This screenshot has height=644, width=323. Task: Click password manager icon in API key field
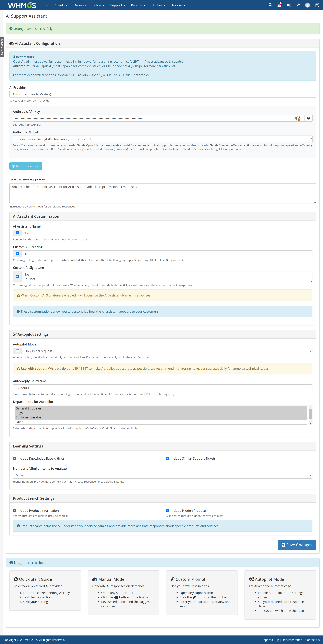(298, 118)
